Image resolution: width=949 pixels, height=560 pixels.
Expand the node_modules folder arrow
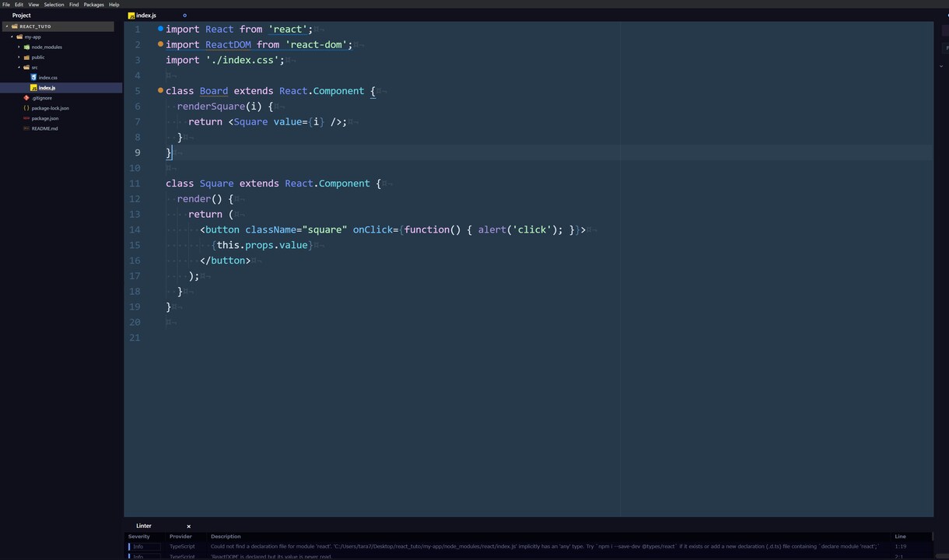tap(19, 47)
